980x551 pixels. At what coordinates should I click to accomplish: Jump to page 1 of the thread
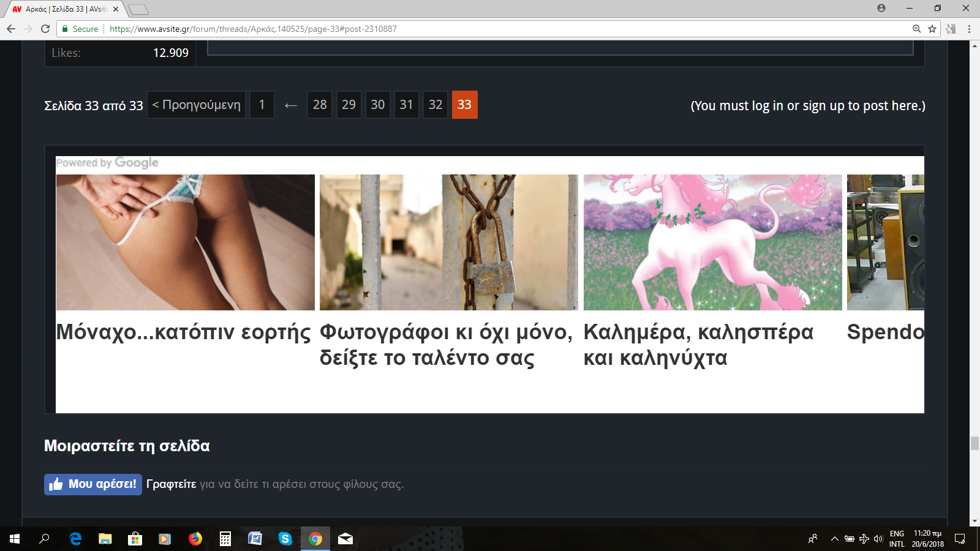point(262,105)
